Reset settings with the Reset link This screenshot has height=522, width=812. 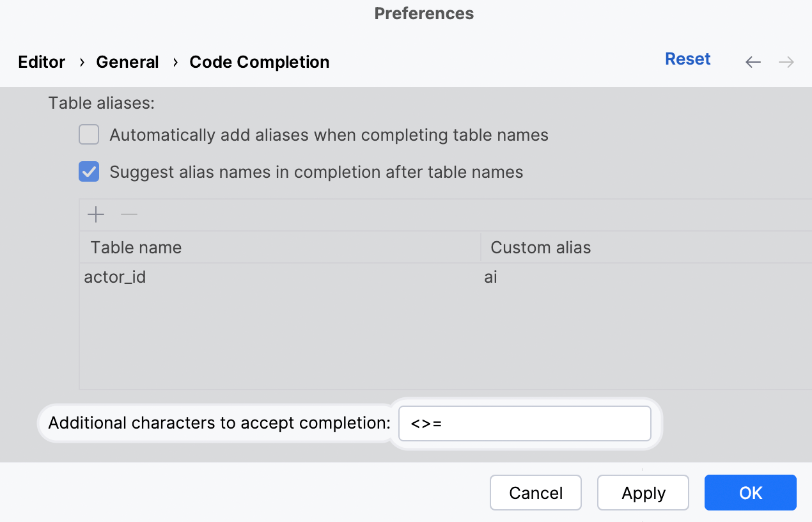pos(688,59)
